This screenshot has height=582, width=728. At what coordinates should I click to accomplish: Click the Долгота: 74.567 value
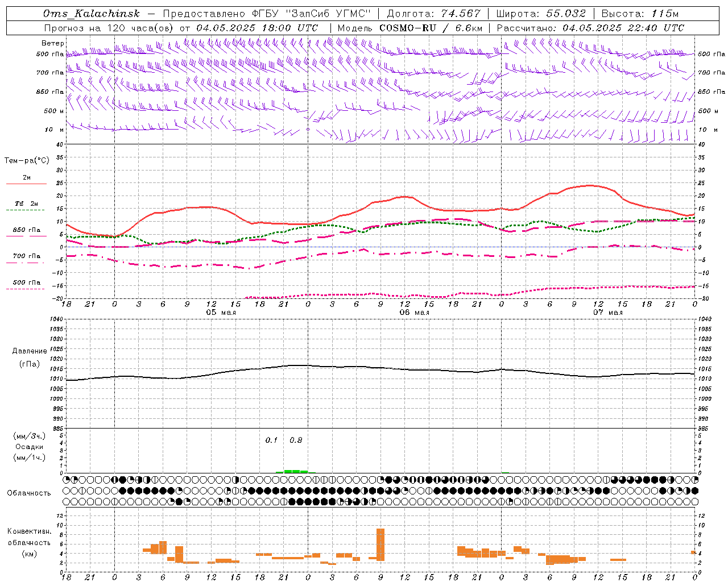(433, 14)
